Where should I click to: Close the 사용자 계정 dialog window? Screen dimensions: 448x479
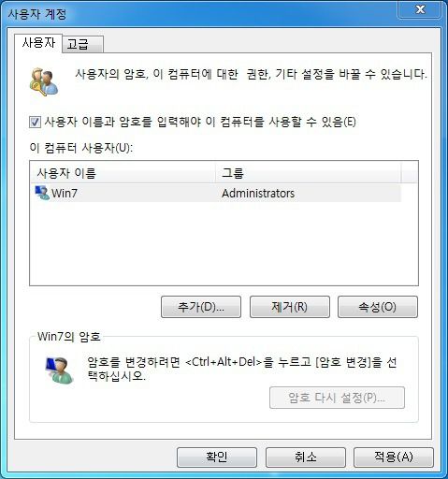[420, 9]
